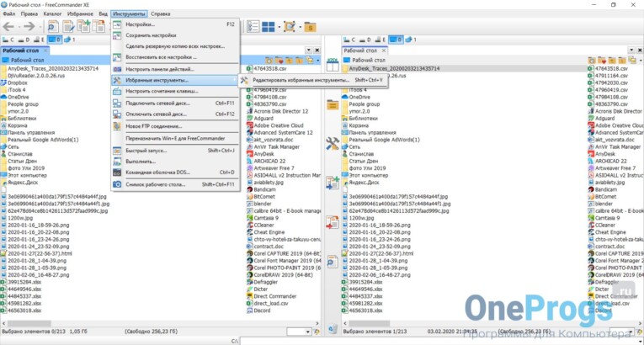Click wrench-and-hammer tools icon on splitter

333,143
